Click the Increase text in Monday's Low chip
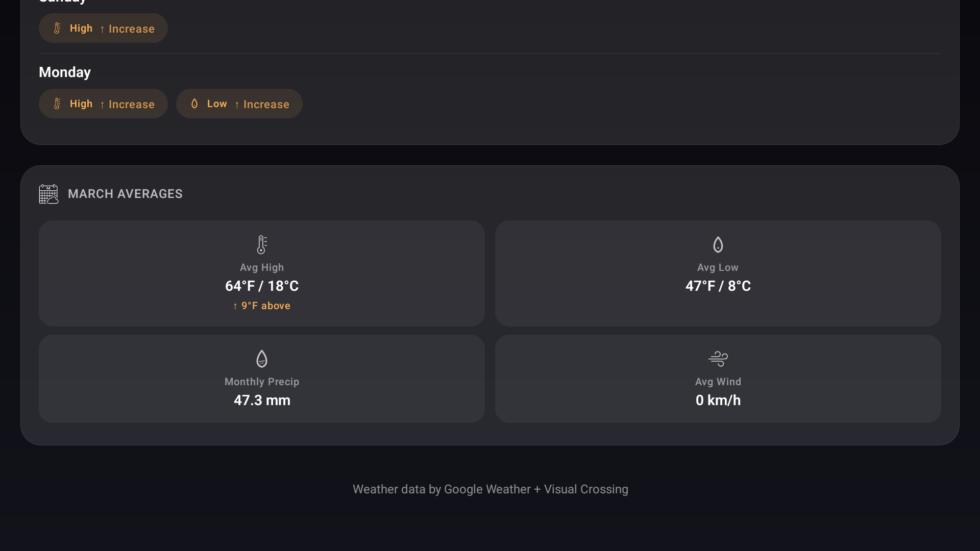The image size is (980, 551). (x=266, y=105)
